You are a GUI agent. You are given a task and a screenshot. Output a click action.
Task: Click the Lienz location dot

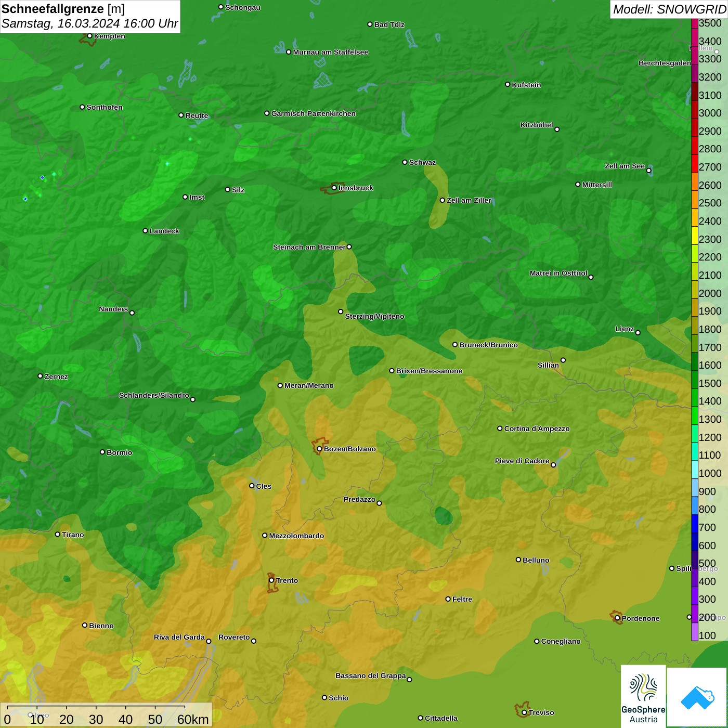[638, 332]
